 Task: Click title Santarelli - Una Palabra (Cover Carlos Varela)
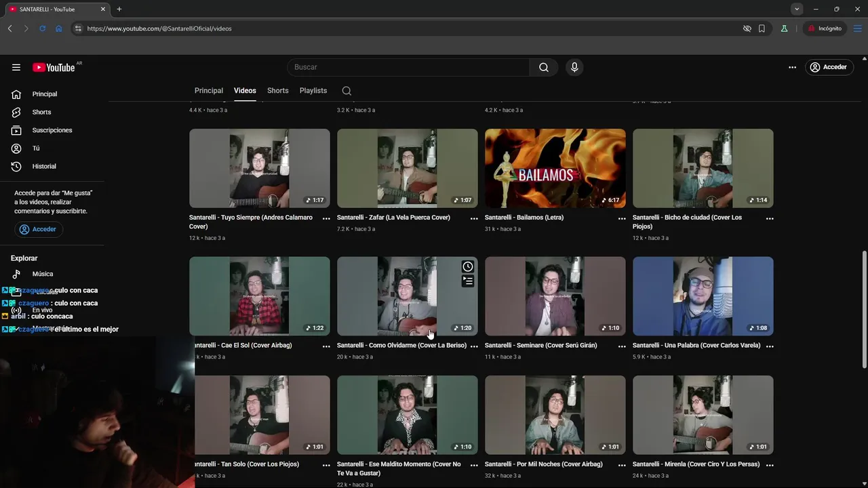(696, 345)
